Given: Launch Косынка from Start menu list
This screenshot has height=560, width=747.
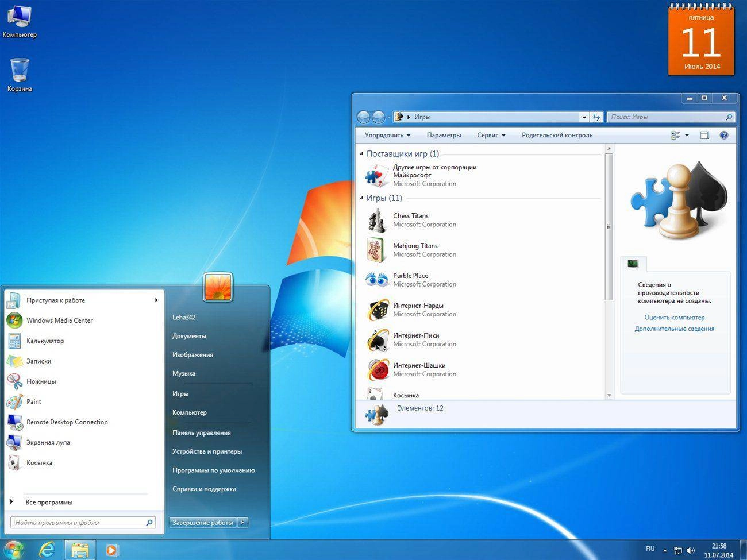Looking at the screenshot, I should point(84,462).
